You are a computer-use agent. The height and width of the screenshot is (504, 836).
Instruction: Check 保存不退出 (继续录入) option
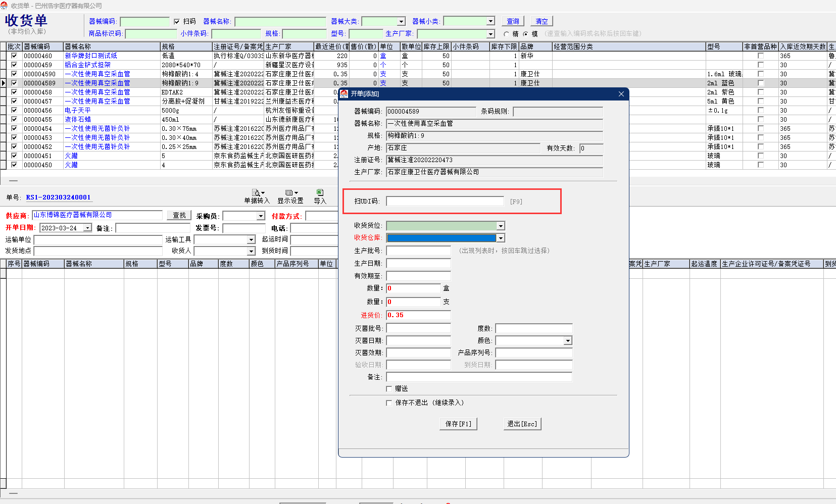pos(389,403)
